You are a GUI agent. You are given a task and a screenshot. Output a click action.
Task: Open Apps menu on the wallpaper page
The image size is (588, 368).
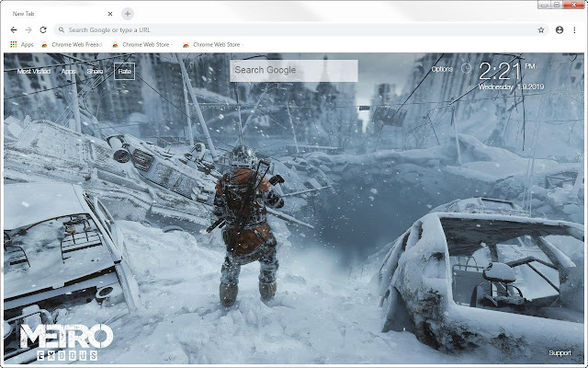click(69, 71)
